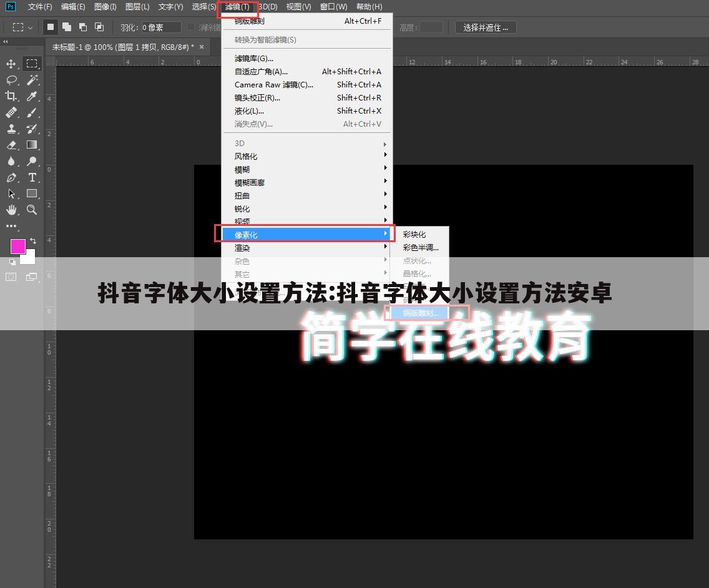Expand the 锐化 submenu
The width and height of the screenshot is (709, 588).
[x=307, y=209]
